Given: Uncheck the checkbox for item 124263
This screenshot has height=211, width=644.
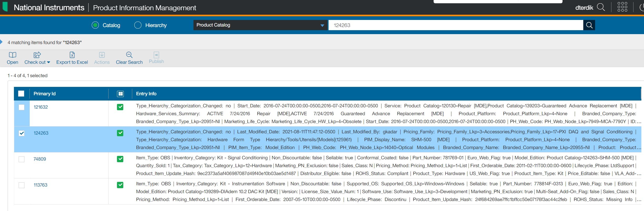Looking at the screenshot, I should coord(22,133).
